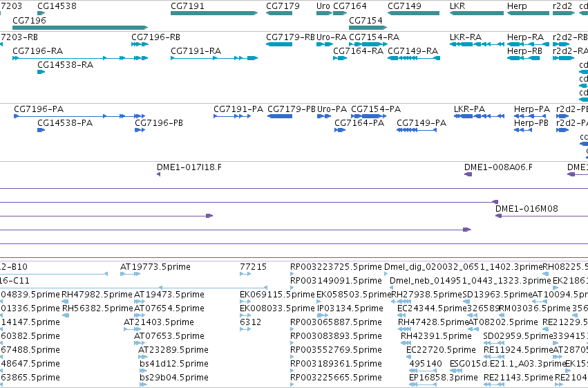The height and width of the screenshot is (388, 588).
Task: Click transcript Herp-RA
Action: click(525, 37)
